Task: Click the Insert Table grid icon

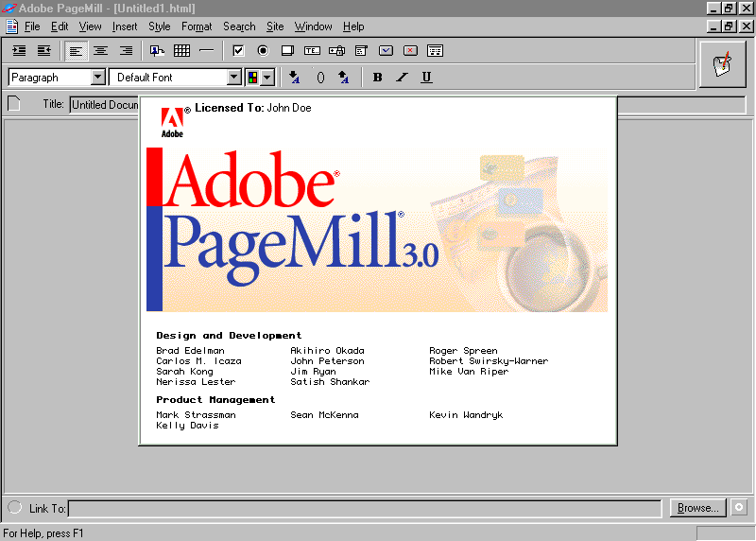Action: coord(181,51)
